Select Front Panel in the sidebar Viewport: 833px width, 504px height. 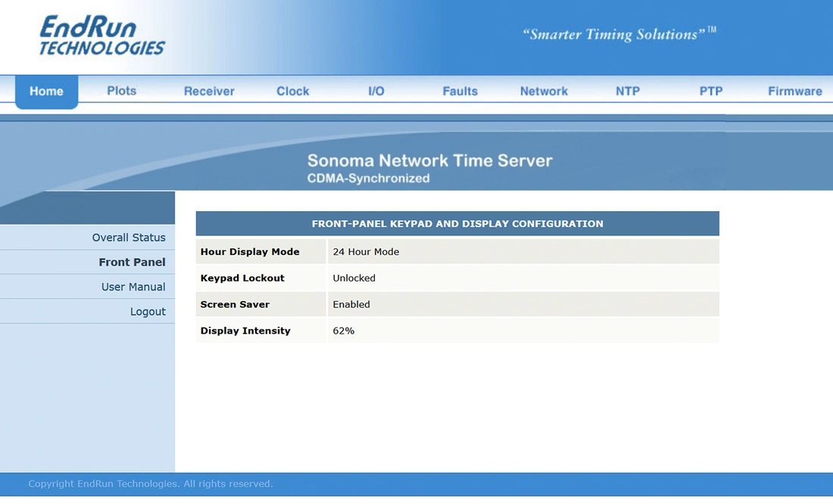point(133,262)
